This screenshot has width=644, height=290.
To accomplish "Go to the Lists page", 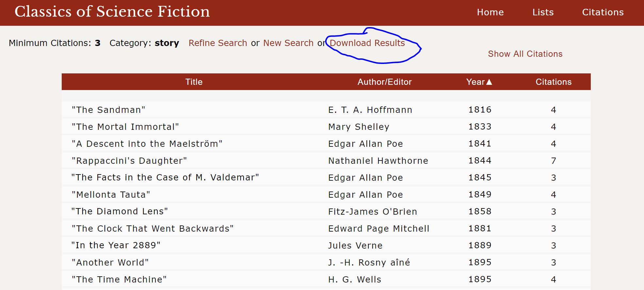I will point(543,12).
